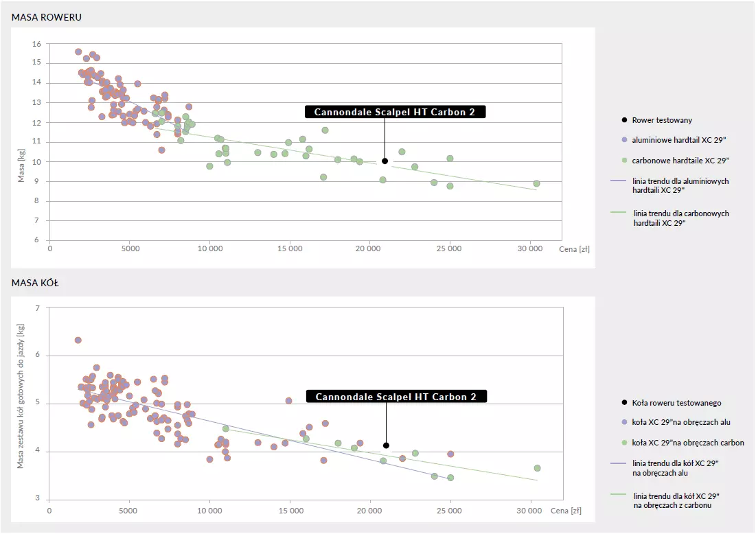Image resolution: width=756 pixels, height=534 pixels.
Task: Click the 'koła XC 29"na obręczach carbon' legend entry
Action: coord(688,443)
